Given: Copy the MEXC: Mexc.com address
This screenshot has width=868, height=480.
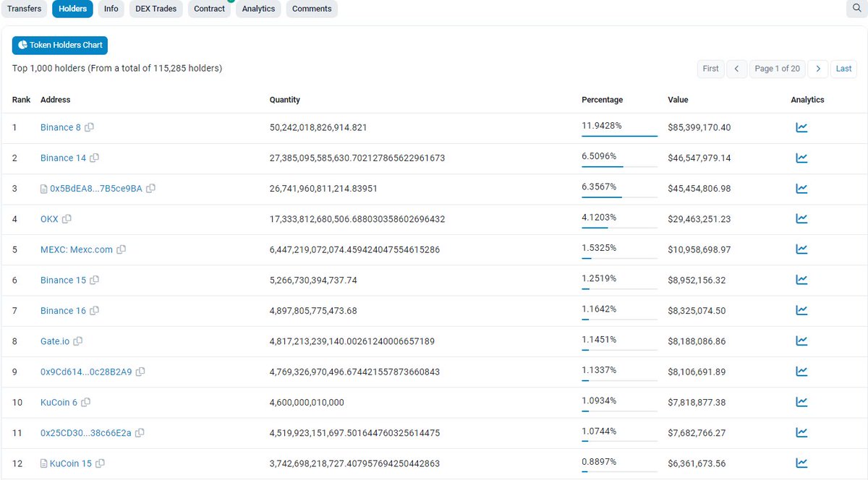Looking at the screenshot, I should (x=121, y=249).
